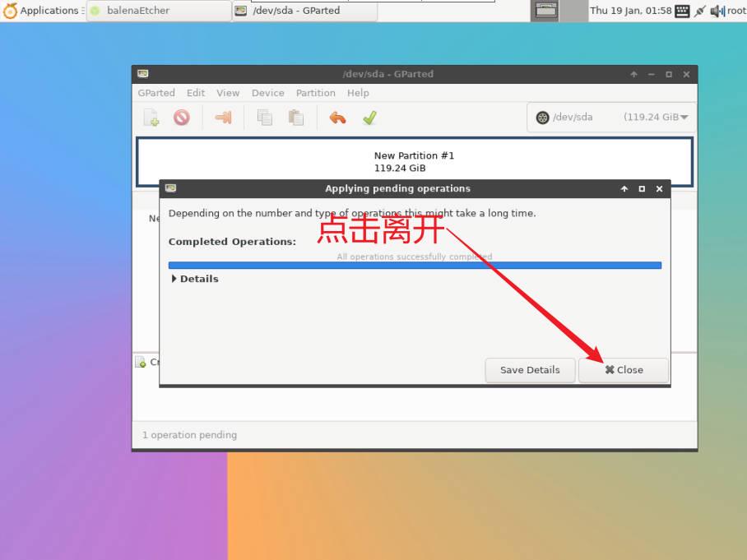Viewport: 747px width, 560px height.
Task: Maximize the Applying pending operations dialog
Action: click(x=642, y=189)
